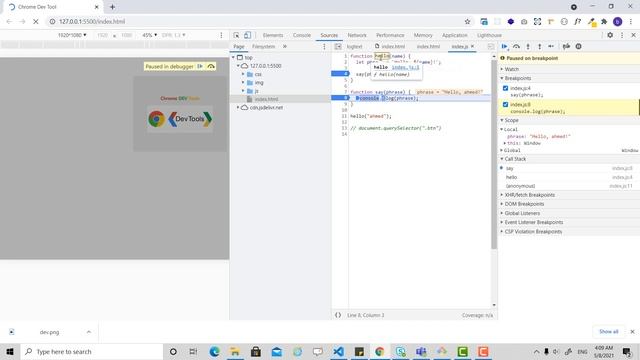Stop loading the page
This screenshot has height=360, width=640.
click(36, 21)
